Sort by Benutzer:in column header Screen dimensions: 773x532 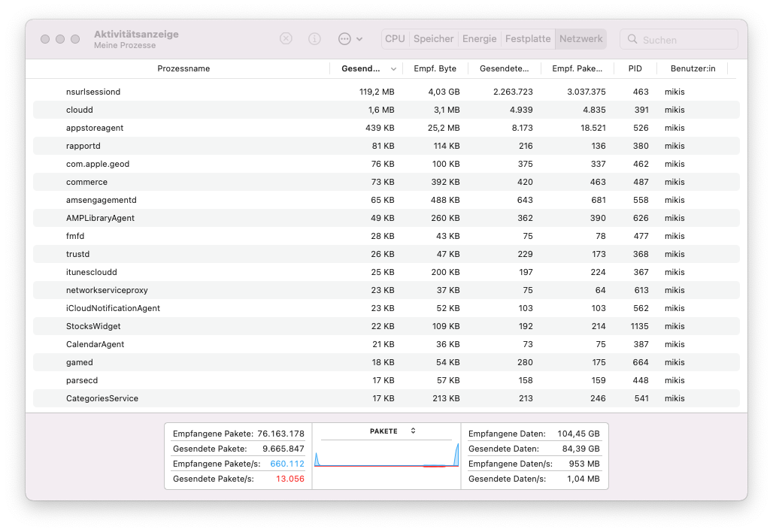click(x=693, y=68)
